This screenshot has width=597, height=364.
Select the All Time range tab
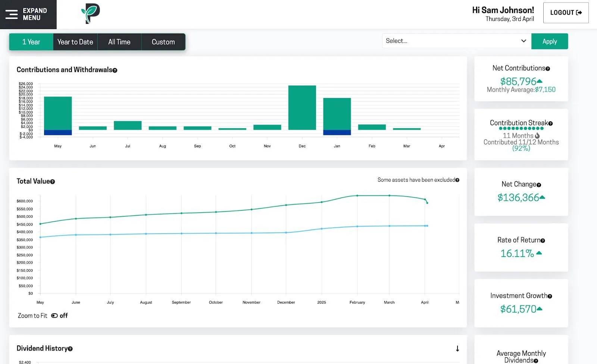coord(119,42)
